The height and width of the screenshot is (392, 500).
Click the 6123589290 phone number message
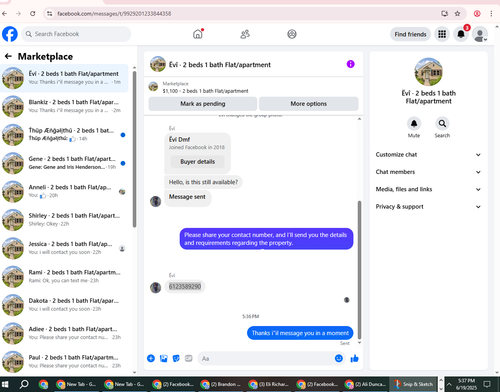[185, 286]
